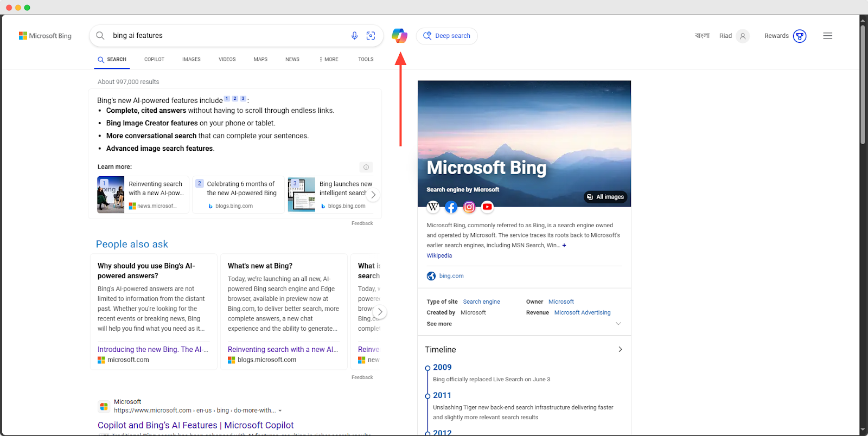868x436 pixels.
Task: Open 'Introducing the new Bing. The AI-...' link
Action: coord(153,350)
